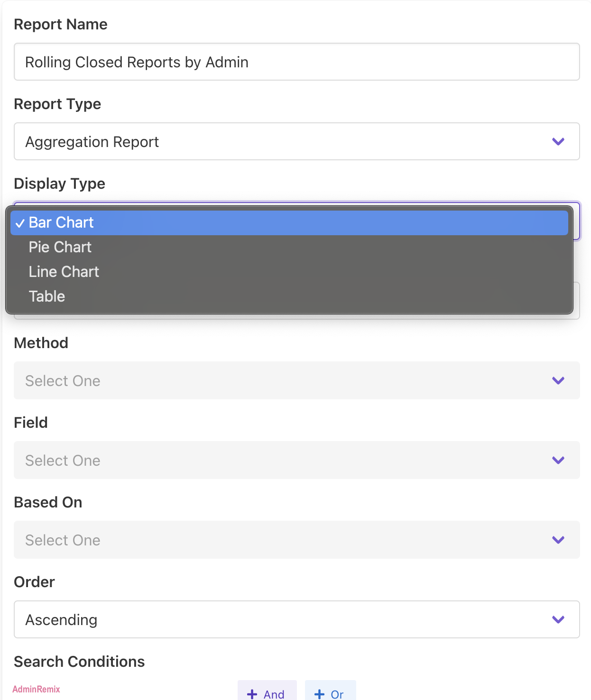Screen dimensions: 591x700
Task: Click the Method chevron arrow
Action: [x=558, y=381]
